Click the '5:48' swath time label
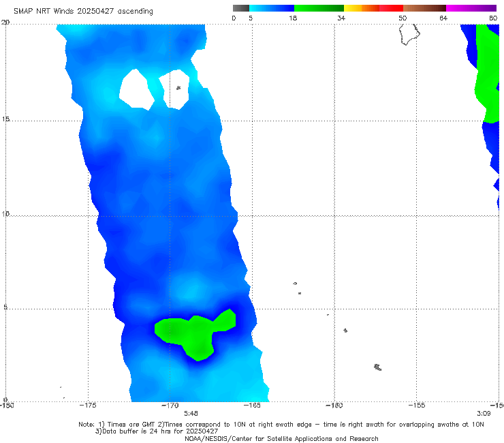Viewport: 504px width, 443px height. [191, 413]
